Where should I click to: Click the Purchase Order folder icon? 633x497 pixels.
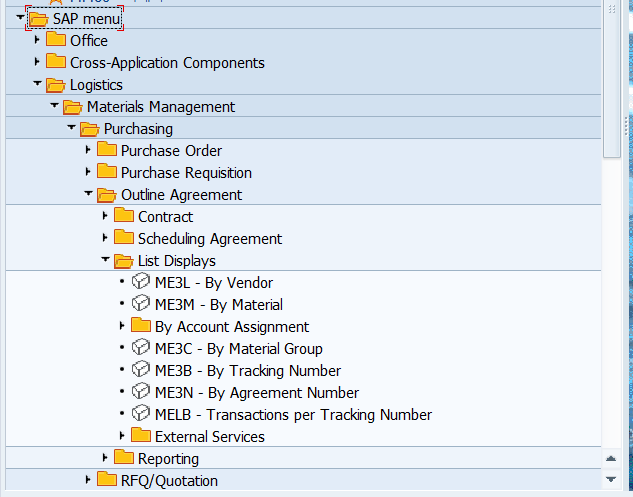tap(107, 149)
